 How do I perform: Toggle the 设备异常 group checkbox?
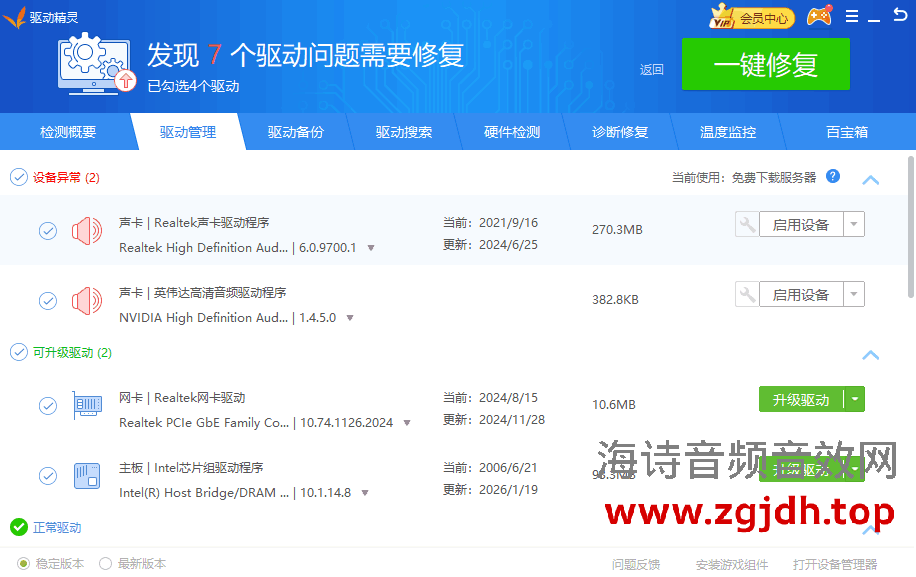tap(19, 177)
